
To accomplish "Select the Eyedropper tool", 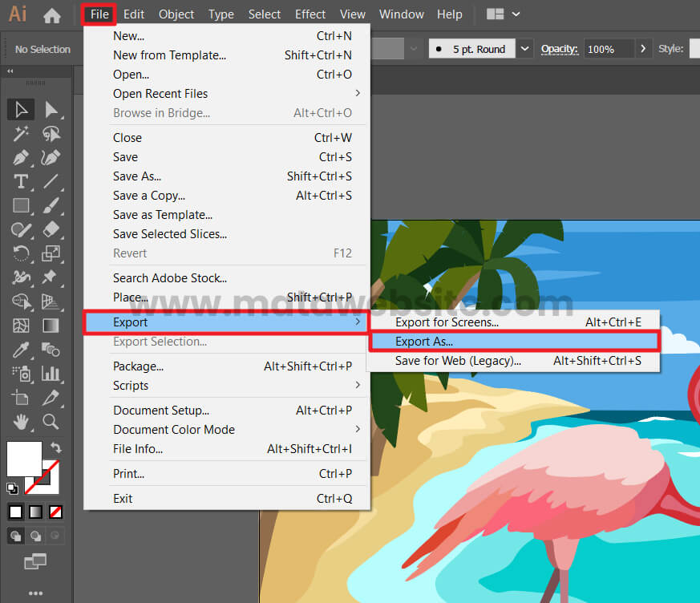I will pyautogui.click(x=21, y=350).
